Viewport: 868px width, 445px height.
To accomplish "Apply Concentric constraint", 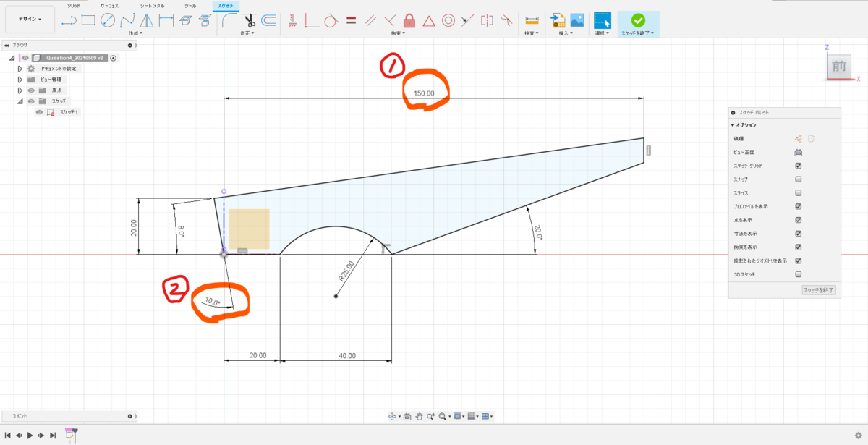I will point(448,20).
